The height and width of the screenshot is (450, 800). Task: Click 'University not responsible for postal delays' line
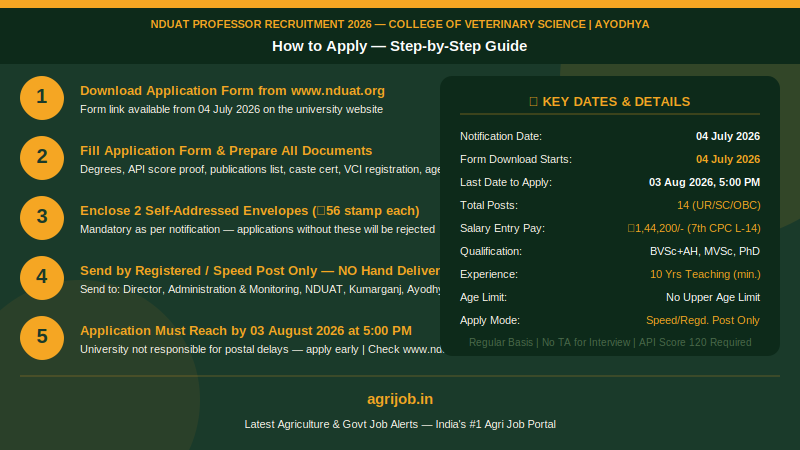coord(262,349)
